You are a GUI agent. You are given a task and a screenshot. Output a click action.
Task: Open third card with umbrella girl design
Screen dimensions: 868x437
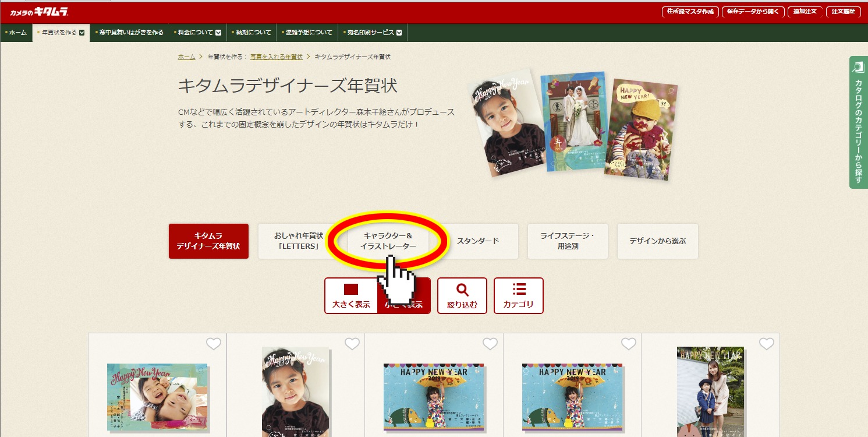pyautogui.click(x=434, y=397)
